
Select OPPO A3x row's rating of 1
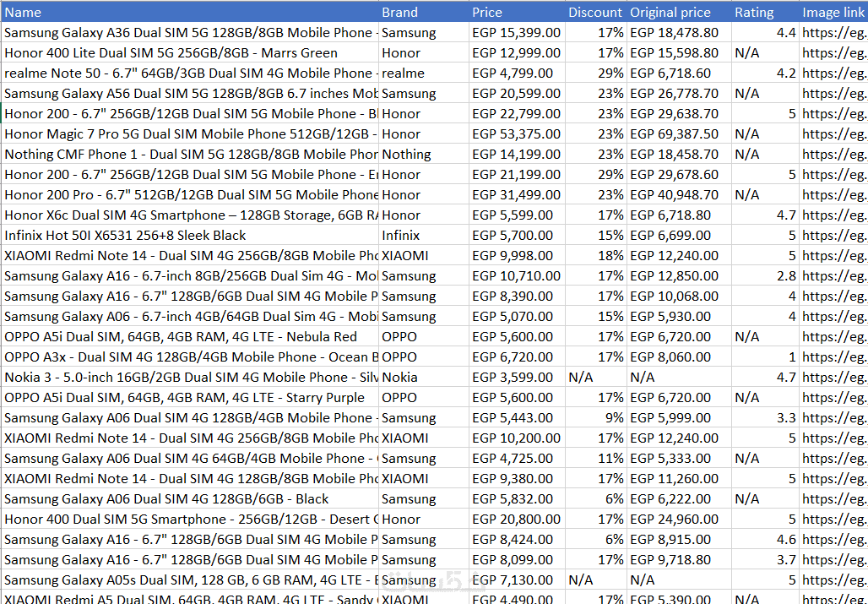(765, 357)
